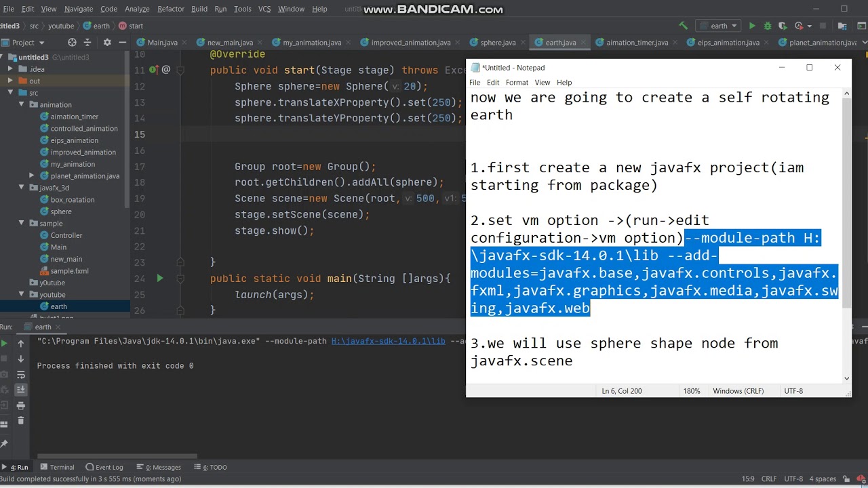This screenshot has width=868, height=488.
Task: Click the CRLF line separator in IDE status bar
Action: click(769, 479)
